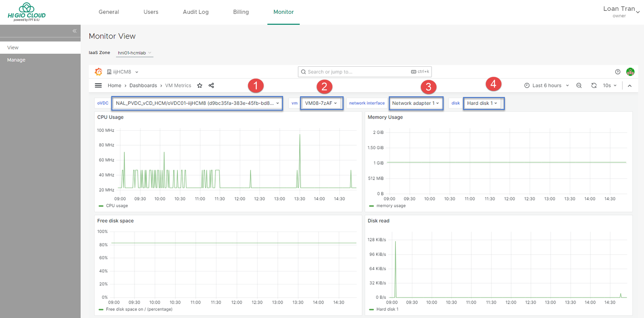Open the Grafana help icon
Viewport: 644px width, 318px height.
[x=618, y=72]
